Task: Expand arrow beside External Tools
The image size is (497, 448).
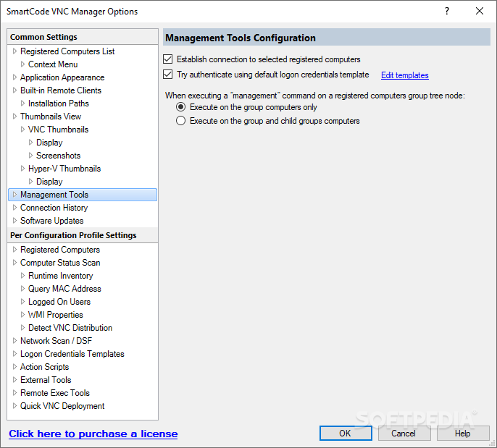Action: (x=14, y=379)
